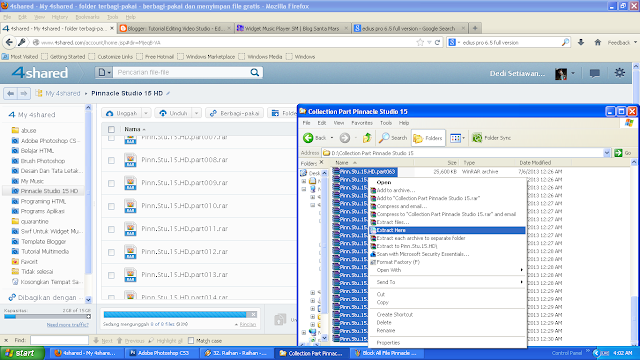
Task: Open the Explorer Back history dropdown arrow
Action: point(332,138)
